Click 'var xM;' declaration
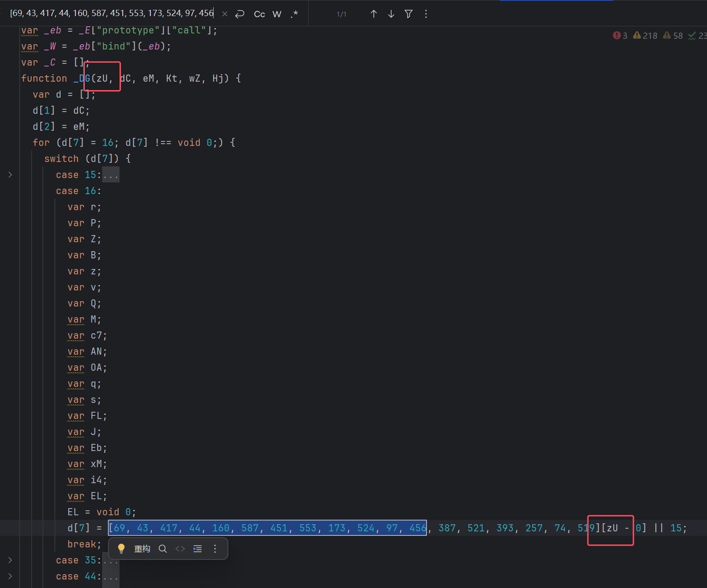This screenshot has width=707, height=588. [x=87, y=464]
